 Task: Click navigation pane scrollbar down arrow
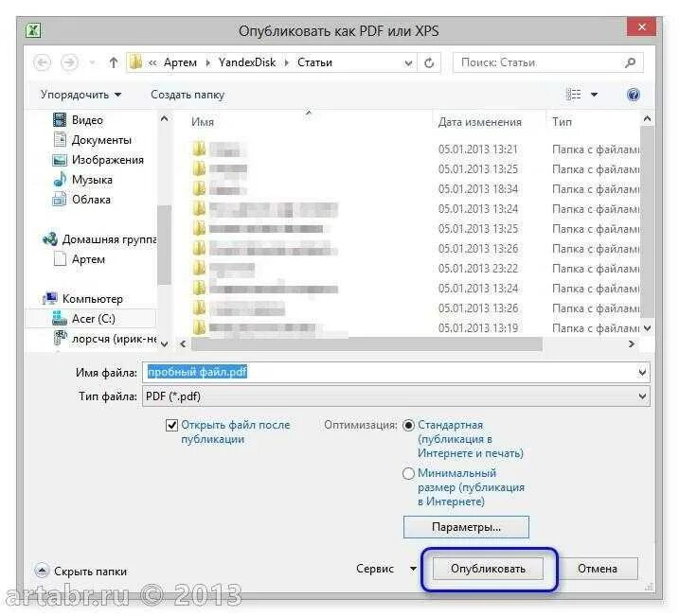pyautogui.click(x=164, y=344)
